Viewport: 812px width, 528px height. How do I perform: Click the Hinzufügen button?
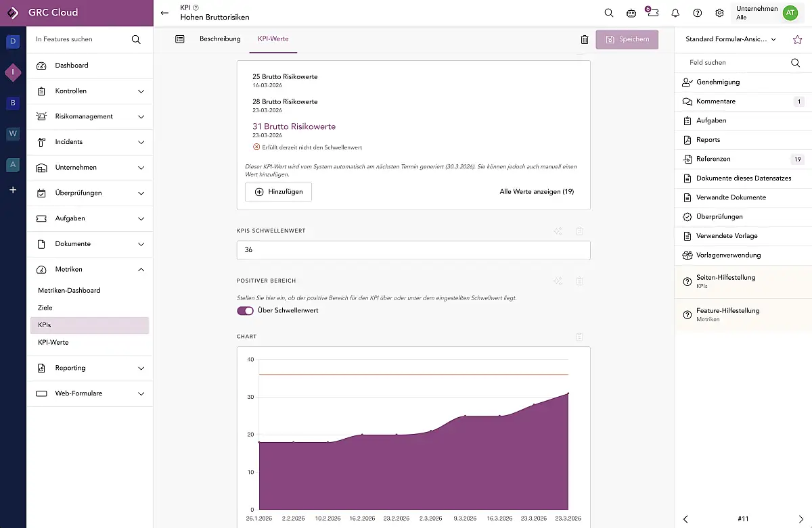pos(278,192)
